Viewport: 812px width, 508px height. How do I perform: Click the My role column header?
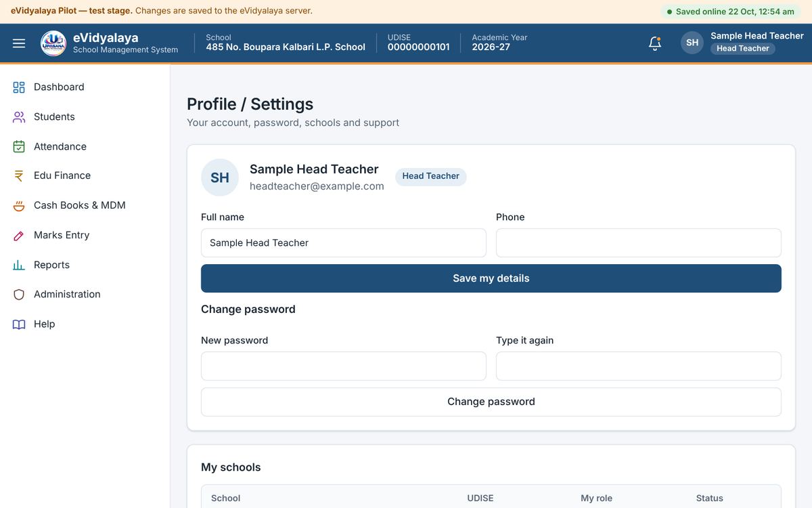coord(596,498)
